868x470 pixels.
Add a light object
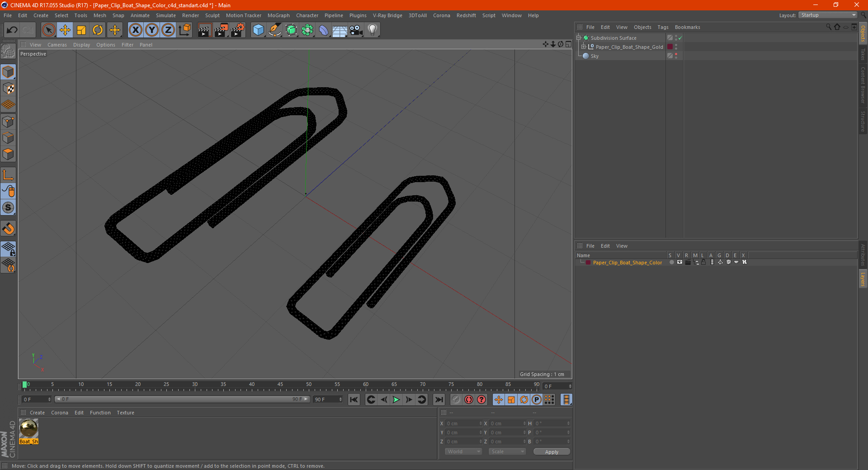[x=373, y=30]
